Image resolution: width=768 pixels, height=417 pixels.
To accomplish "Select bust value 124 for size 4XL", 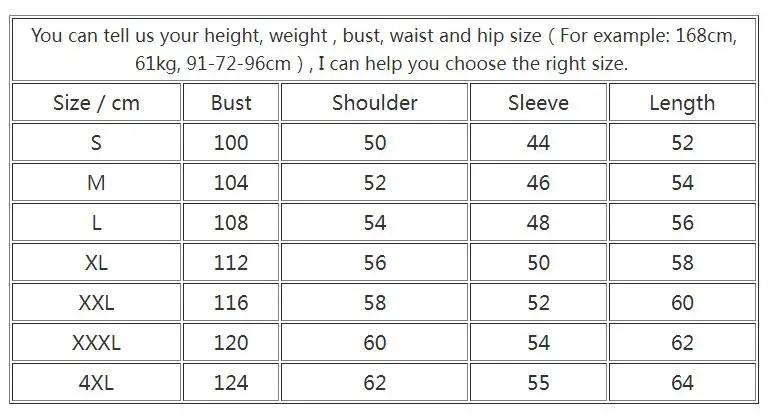I will pyautogui.click(x=231, y=383).
